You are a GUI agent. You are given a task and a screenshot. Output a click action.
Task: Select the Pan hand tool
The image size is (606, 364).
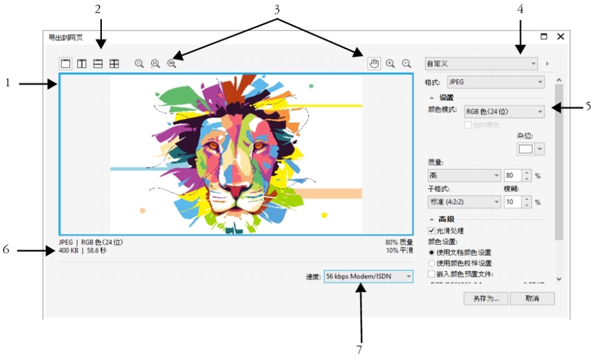click(374, 63)
